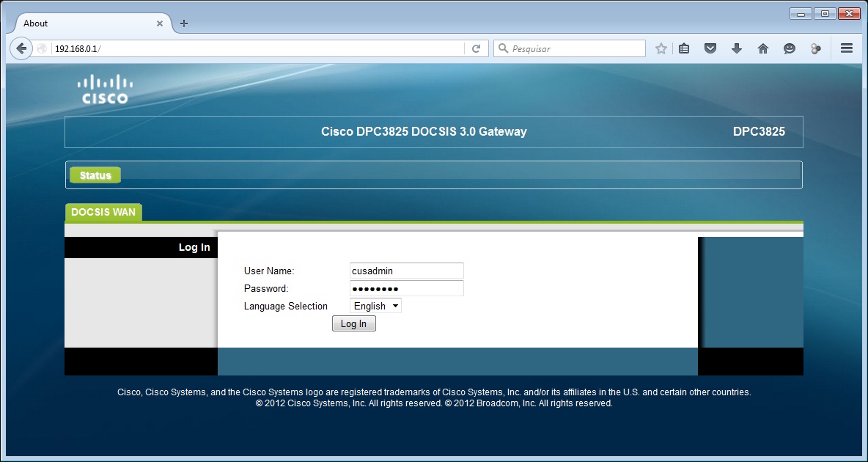
Task: Select the DOCSIS WAN tab
Action: pyautogui.click(x=103, y=212)
